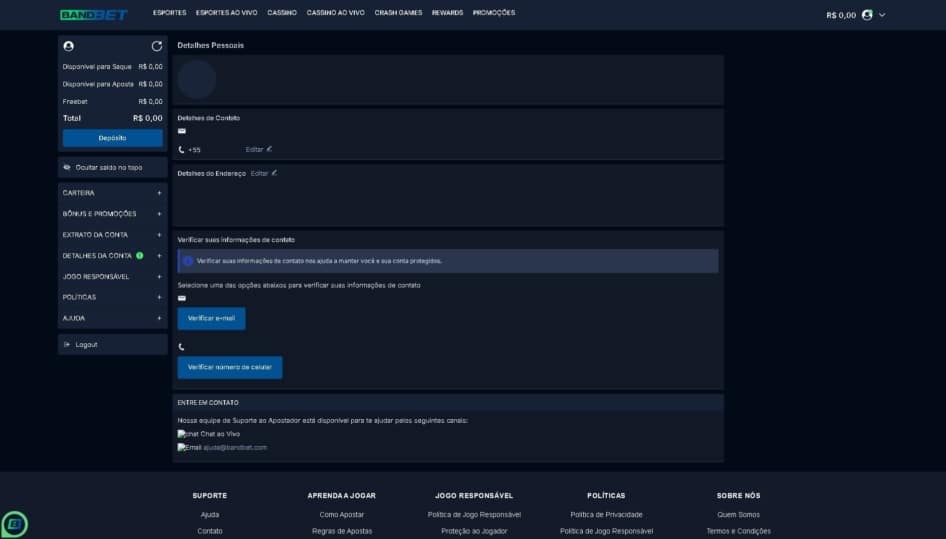
Task: Click Verificar e-mail button
Action: [211, 318]
